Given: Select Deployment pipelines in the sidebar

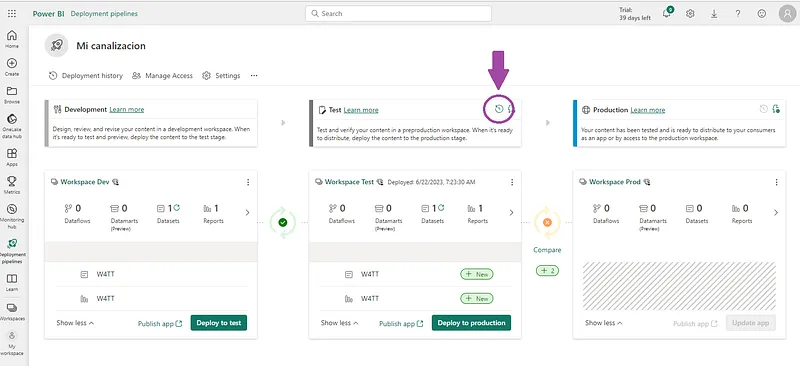Looking at the screenshot, I should point(12,251).
